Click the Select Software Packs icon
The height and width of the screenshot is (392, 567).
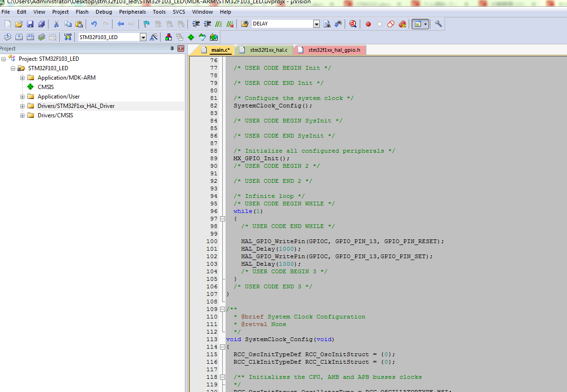(x=202, y=37)
